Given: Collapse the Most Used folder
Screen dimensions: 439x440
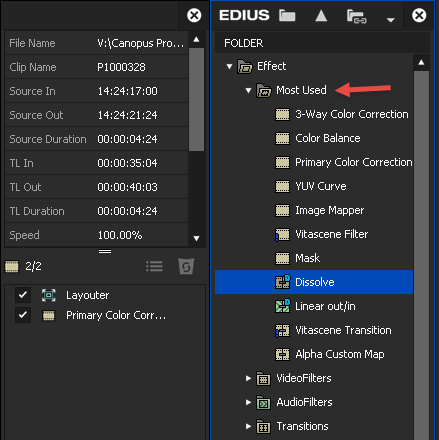Looking at the screenshot, I should [x=248, y=90].
